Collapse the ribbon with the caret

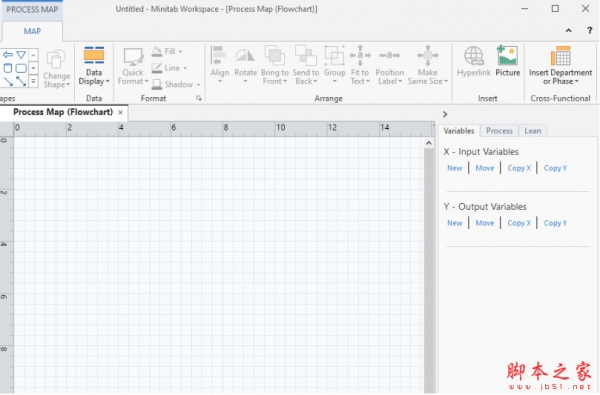[569, 31]
